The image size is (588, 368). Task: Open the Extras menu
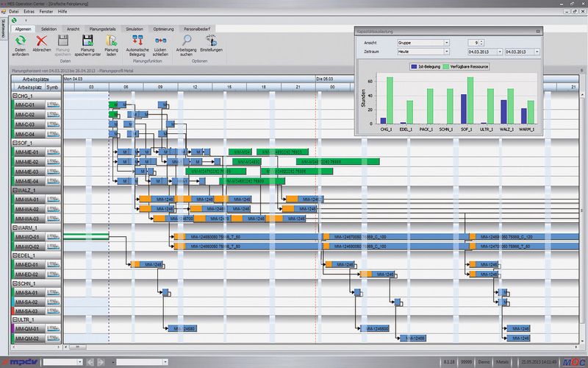pyautogui.click(x=29, y=12)
